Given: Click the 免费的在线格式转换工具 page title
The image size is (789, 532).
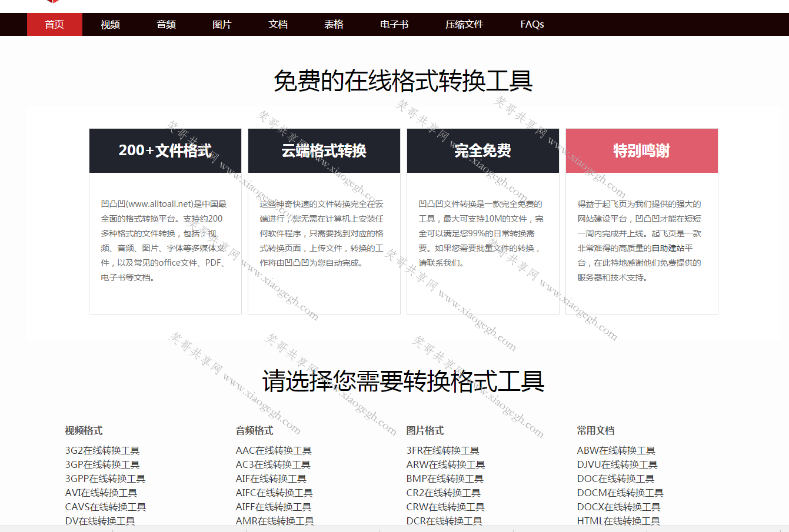Looking at the screenshot, I should (x=403, y=81).
